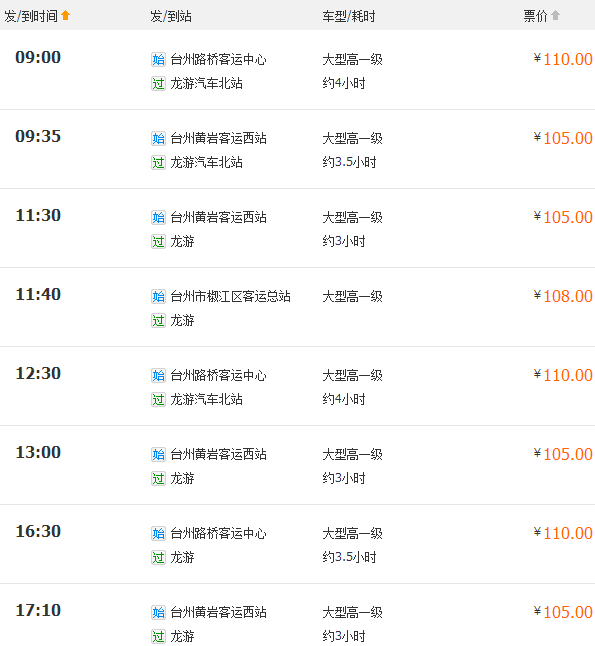Click the 始 icon in the 11:40 row

pos(158,296)
